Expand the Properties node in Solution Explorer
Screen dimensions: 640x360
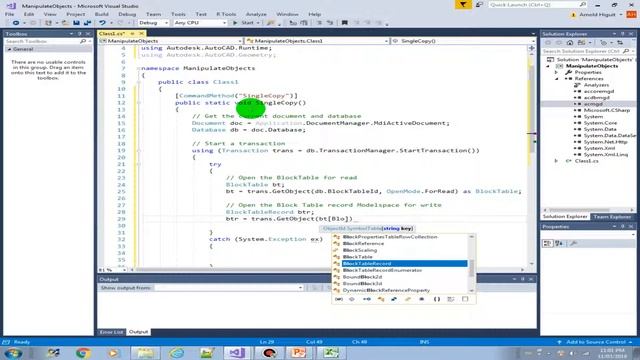click(x=556, y=72)
